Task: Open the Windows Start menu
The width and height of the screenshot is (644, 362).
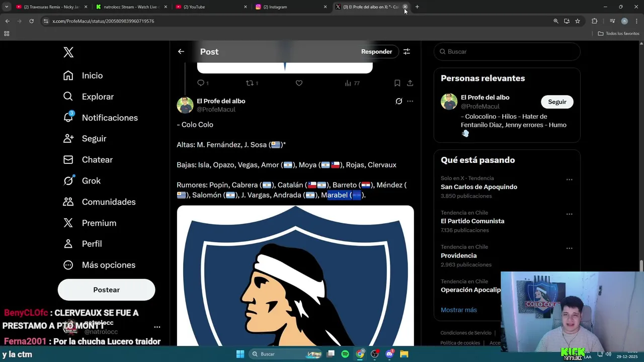Action: coord(240,354)
